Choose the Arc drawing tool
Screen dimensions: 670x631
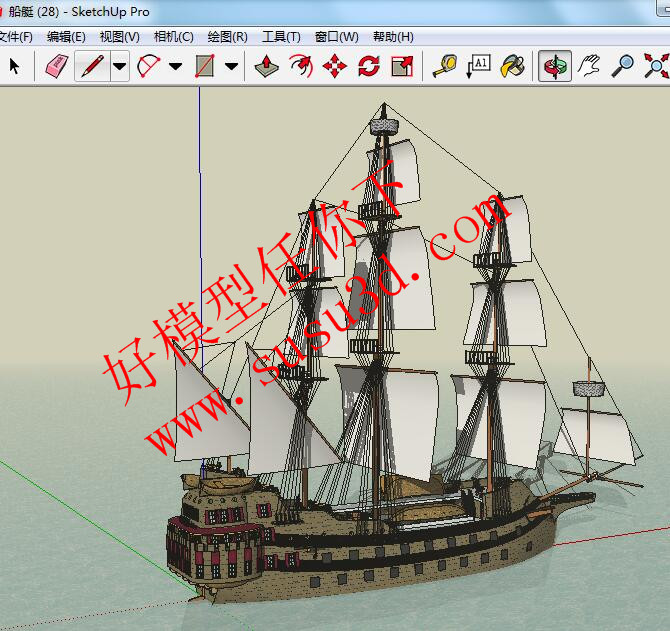click(148, 66)
